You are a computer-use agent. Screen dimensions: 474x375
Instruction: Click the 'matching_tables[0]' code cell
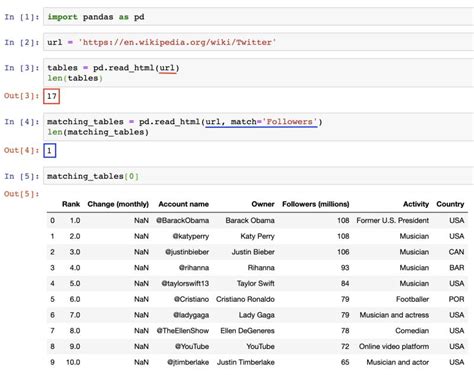(258, 176)
